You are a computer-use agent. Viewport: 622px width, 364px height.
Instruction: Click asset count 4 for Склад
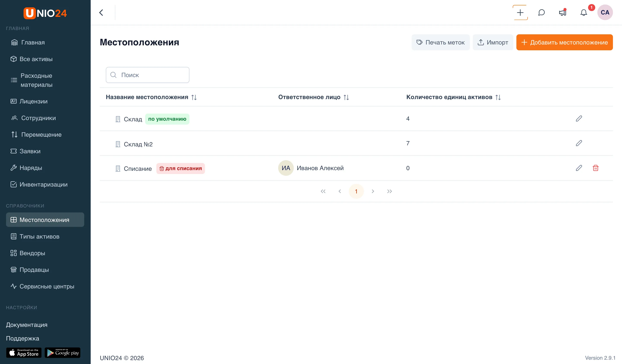click(x=408, y=119)
